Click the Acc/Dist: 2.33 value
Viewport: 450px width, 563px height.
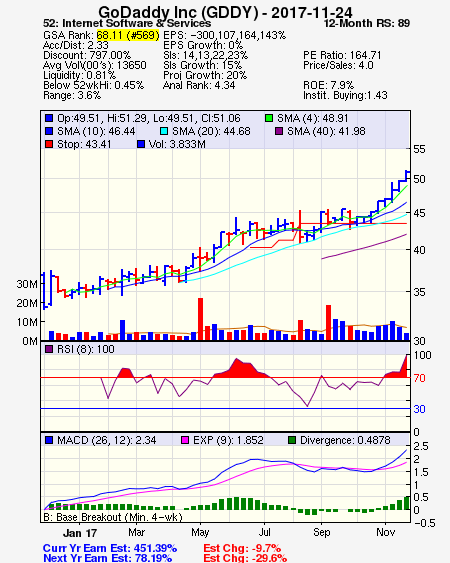coord(75,45)
